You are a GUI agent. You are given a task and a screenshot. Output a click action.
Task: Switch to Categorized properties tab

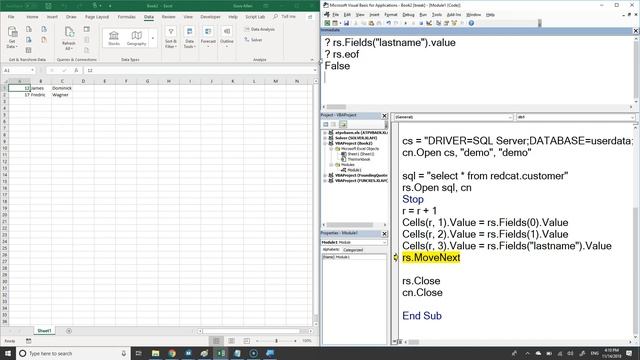353,250
